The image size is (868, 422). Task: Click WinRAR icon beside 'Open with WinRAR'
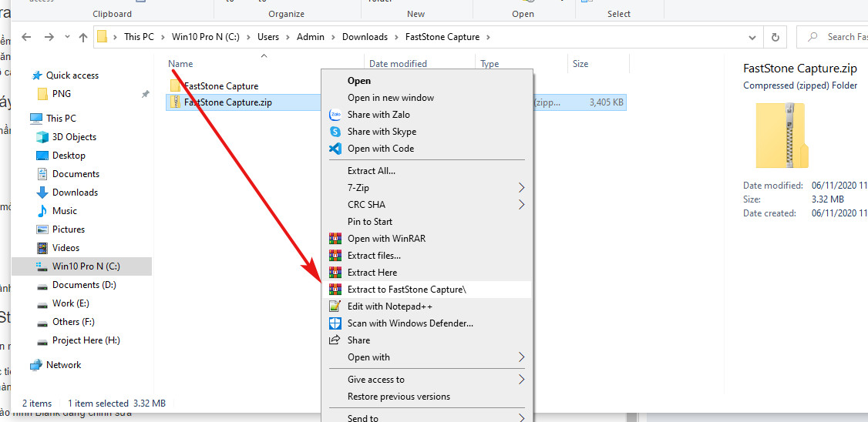(x=335, y=239)
